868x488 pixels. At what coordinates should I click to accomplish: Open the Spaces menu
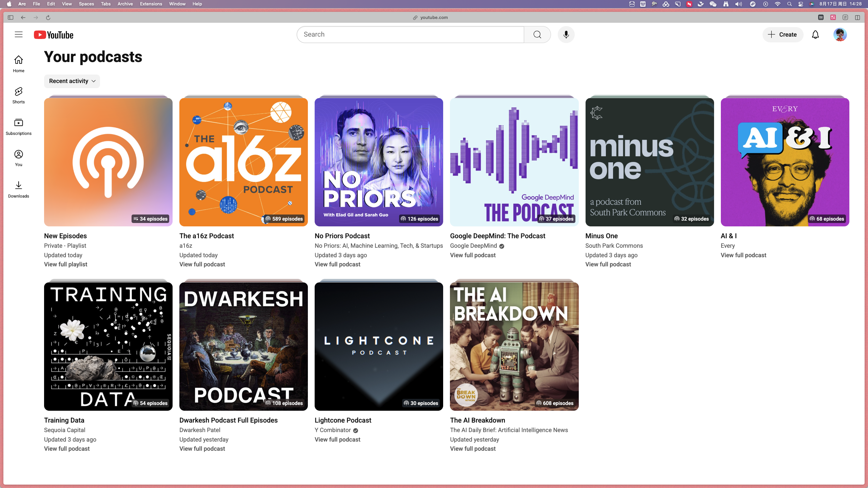pyautogui.click(x=86, y=4)
